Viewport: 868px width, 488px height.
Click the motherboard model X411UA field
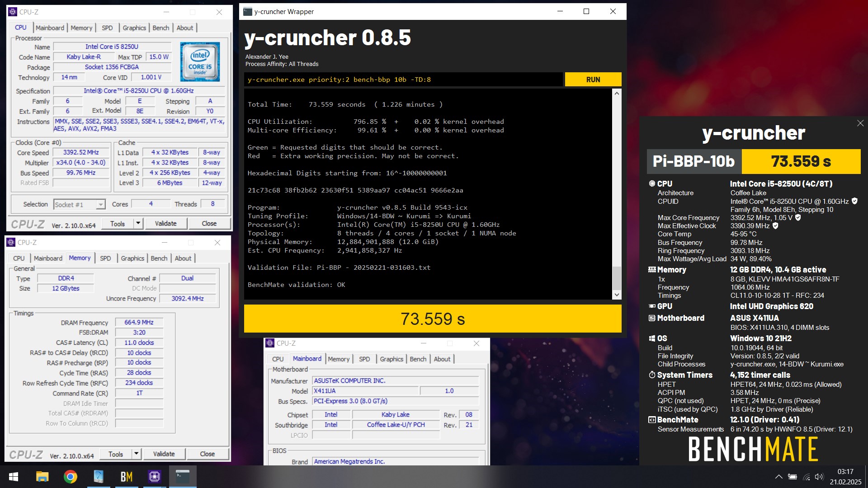click(365, 391)
